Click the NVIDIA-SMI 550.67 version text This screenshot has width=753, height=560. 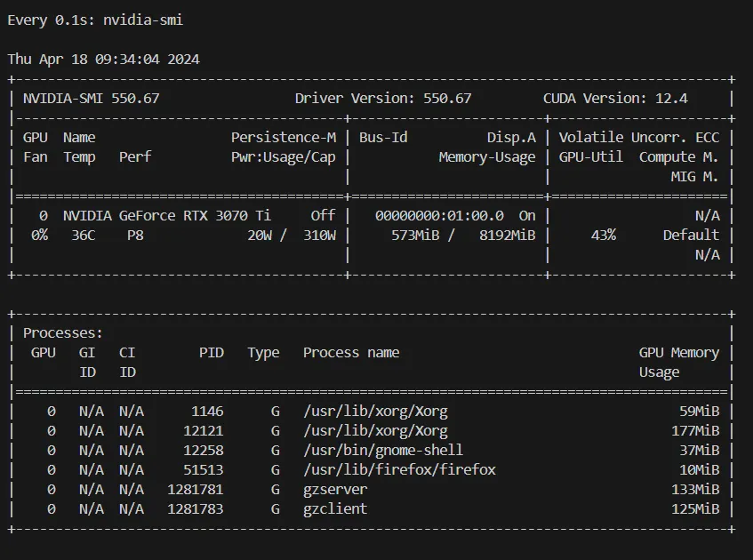click(x=91, y=98)
